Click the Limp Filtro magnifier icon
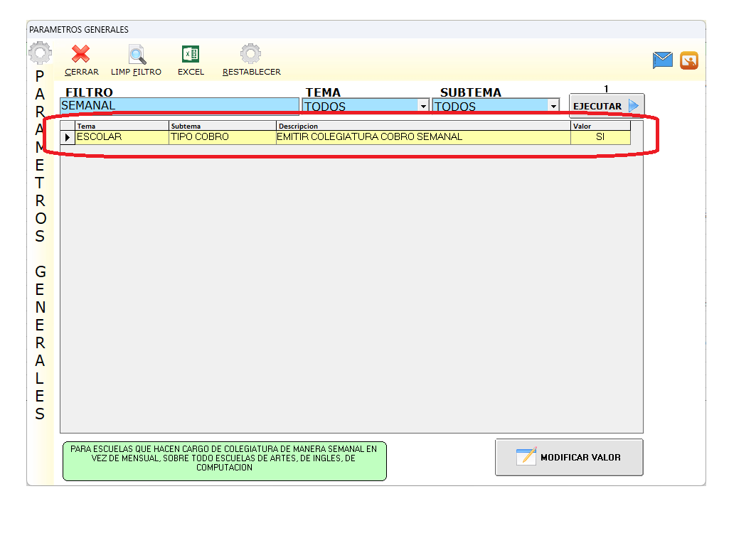The width and height of the screenshot is (756, 533). pyautogui.click(x=137, y=55)
